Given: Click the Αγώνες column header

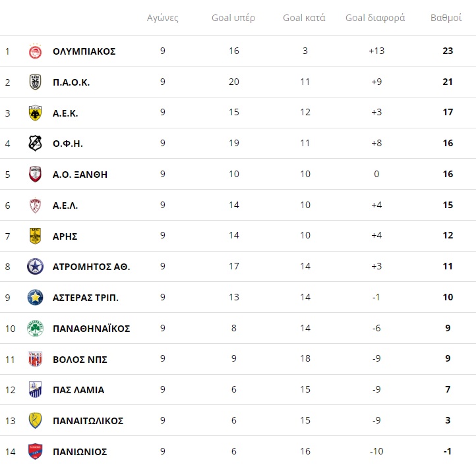Looking at the screenshot, I should (163, 18).
